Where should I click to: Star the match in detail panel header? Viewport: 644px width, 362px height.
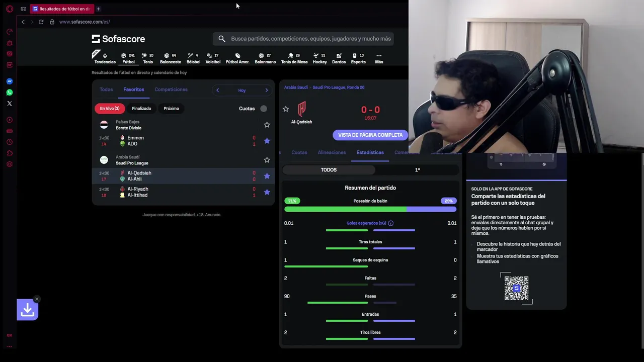click(x=286, y=109)
